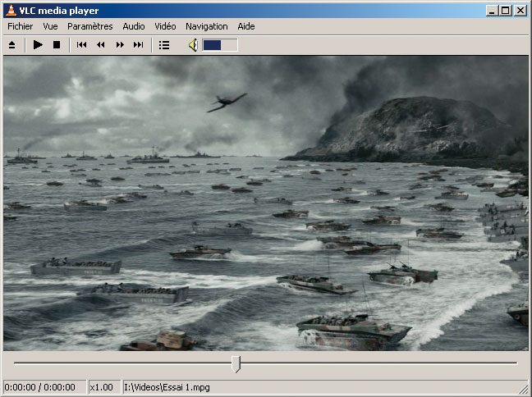Open the playlist icon
Viewport: 532px width, 397px height.
[164, 45]
